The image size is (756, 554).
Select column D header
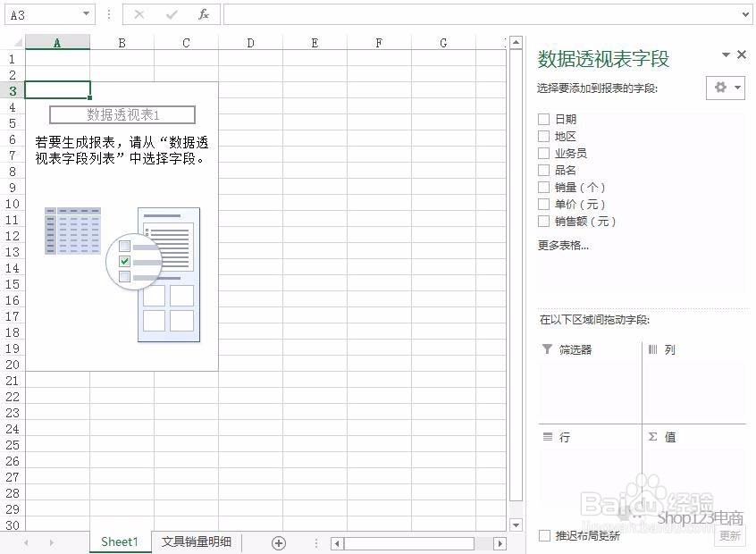click(251, 43)
